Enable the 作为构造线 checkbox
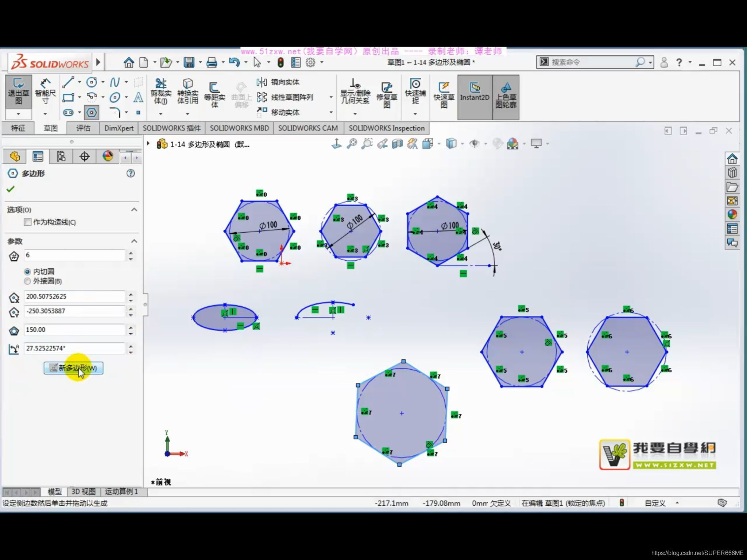The height and width of the screenshot is (560, 747). click(28, 222)
